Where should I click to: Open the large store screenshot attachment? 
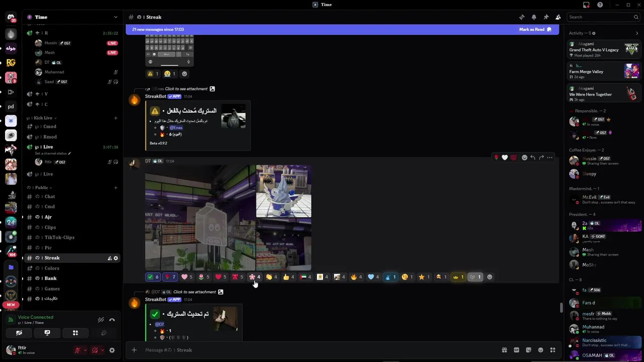[x=200, y=218]
